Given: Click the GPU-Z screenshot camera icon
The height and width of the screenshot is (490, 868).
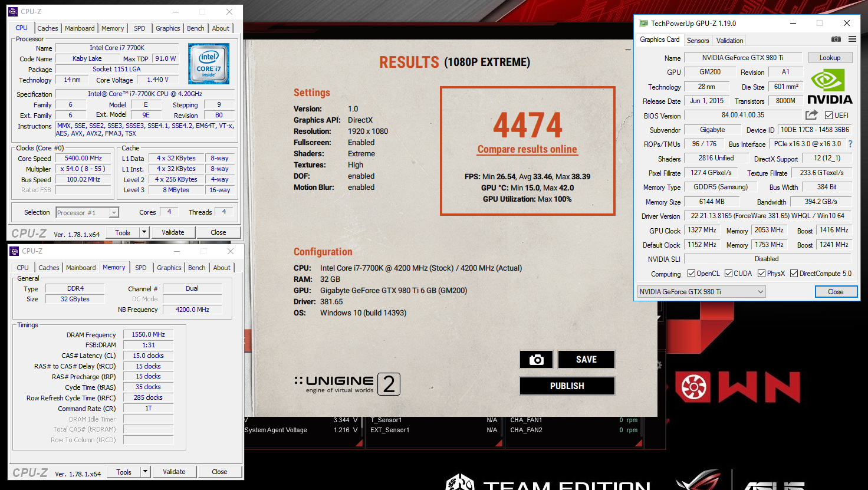Looking at the screenshot, I should pyautogui.click(x=836, y=40).
